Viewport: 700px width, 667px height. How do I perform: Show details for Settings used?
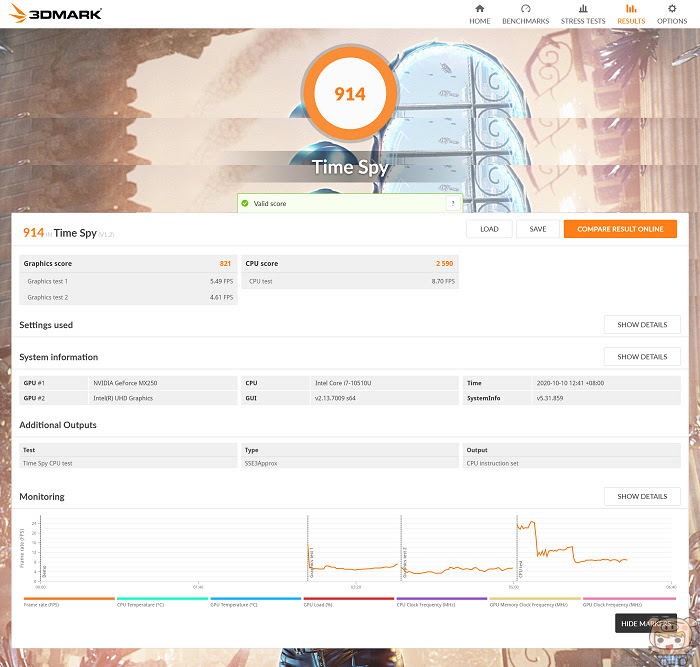point(642,325)
